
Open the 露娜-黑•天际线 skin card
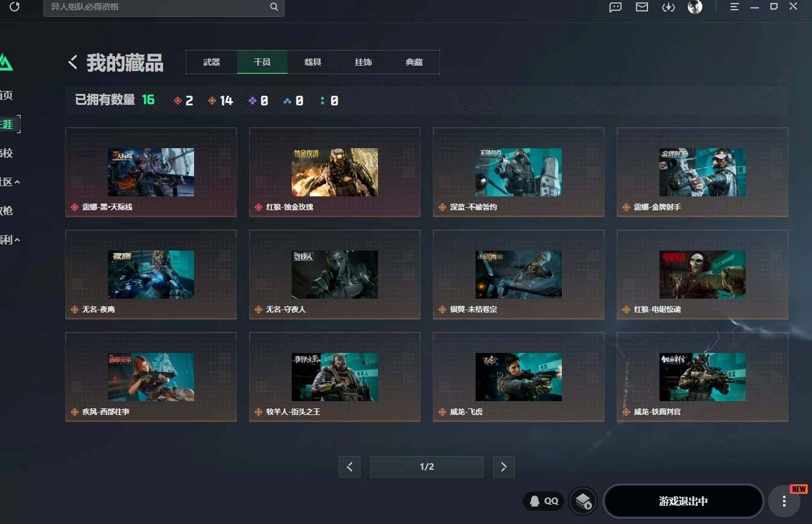coord(151,172)
